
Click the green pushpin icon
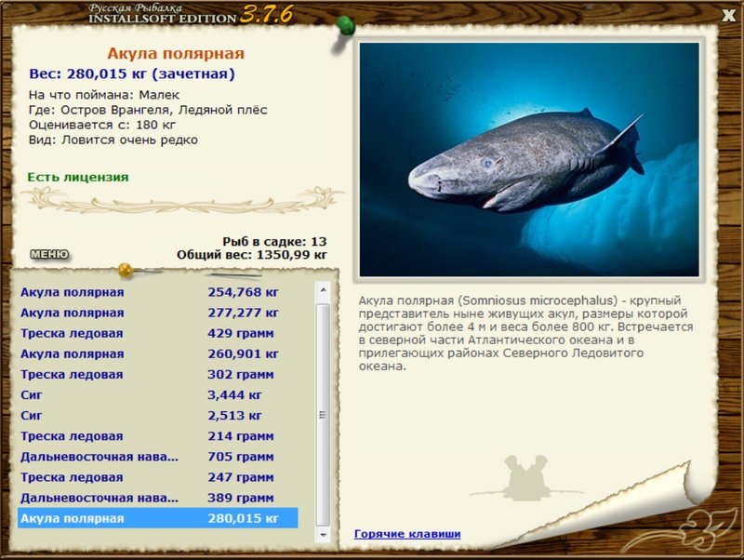pos(345,27)
